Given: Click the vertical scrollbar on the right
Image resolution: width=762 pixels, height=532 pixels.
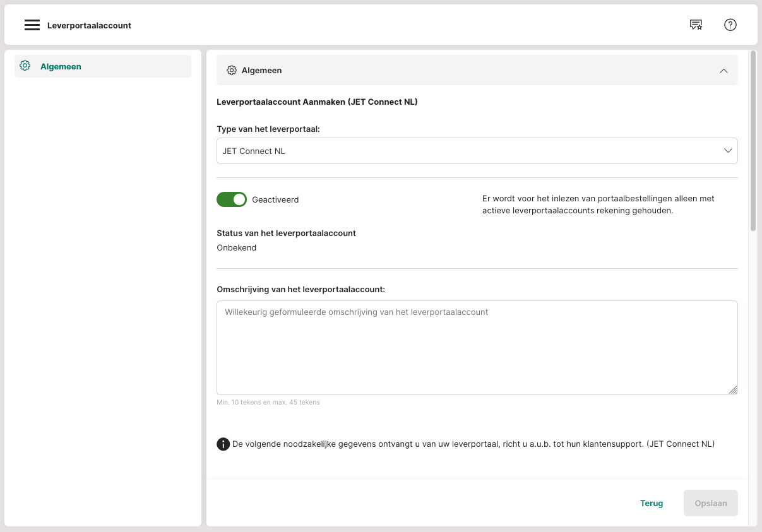Looking at the screenshot, I should [753, 141].
